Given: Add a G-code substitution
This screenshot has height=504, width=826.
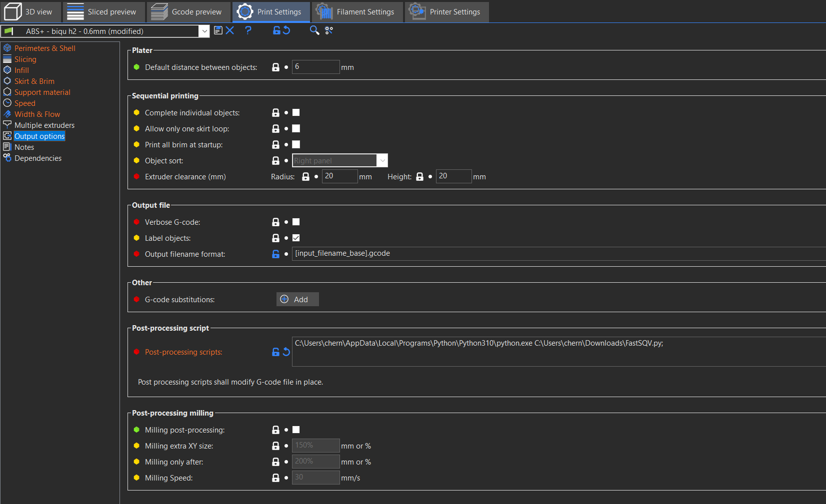Looking at the screenshot, I should (x=297, y=299).
